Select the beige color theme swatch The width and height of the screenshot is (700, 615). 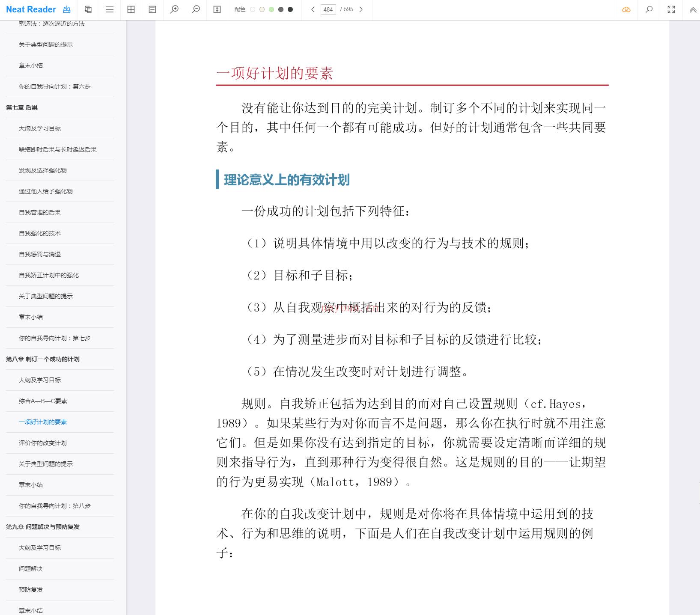click(x=262, y=9)
